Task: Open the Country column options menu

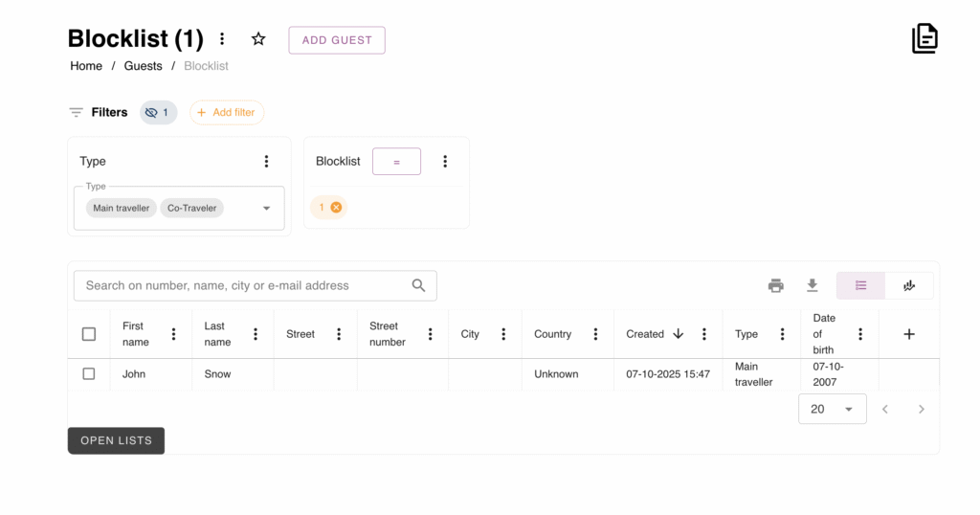Action: 595,334
